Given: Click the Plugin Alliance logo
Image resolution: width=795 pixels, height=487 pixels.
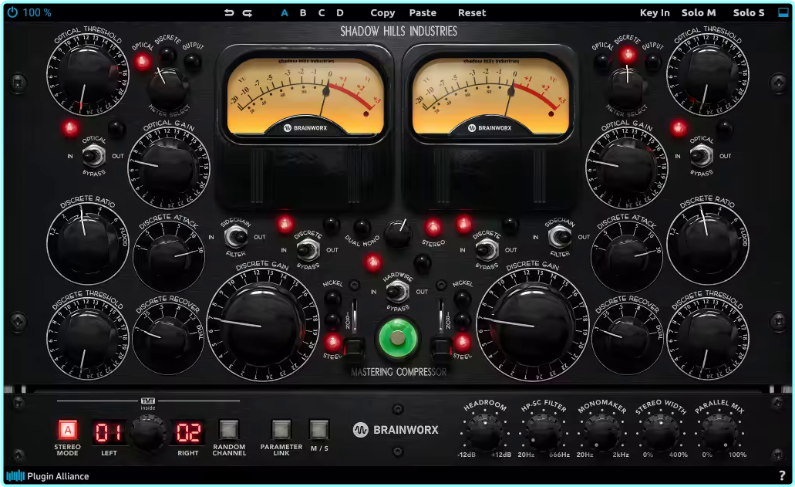Looking at the screenshot, I should (48, 476).
